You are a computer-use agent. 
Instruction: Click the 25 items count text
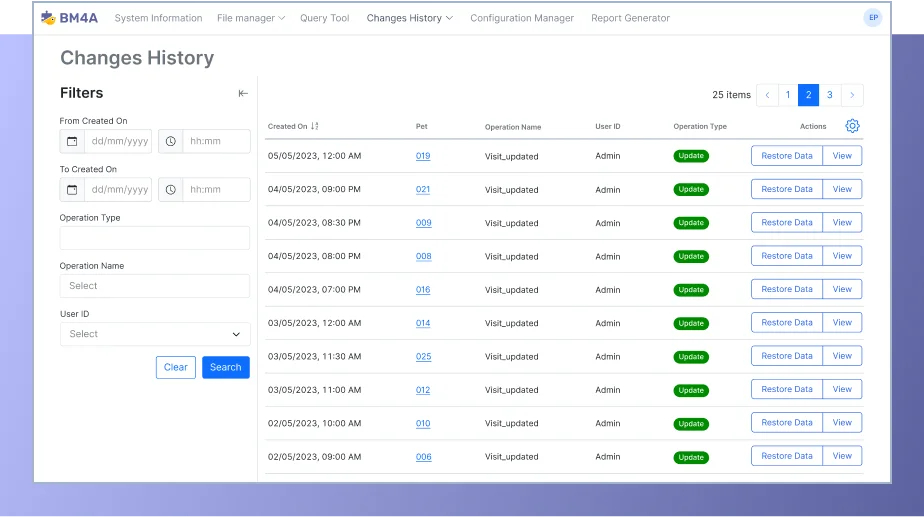tap(731, 95)
